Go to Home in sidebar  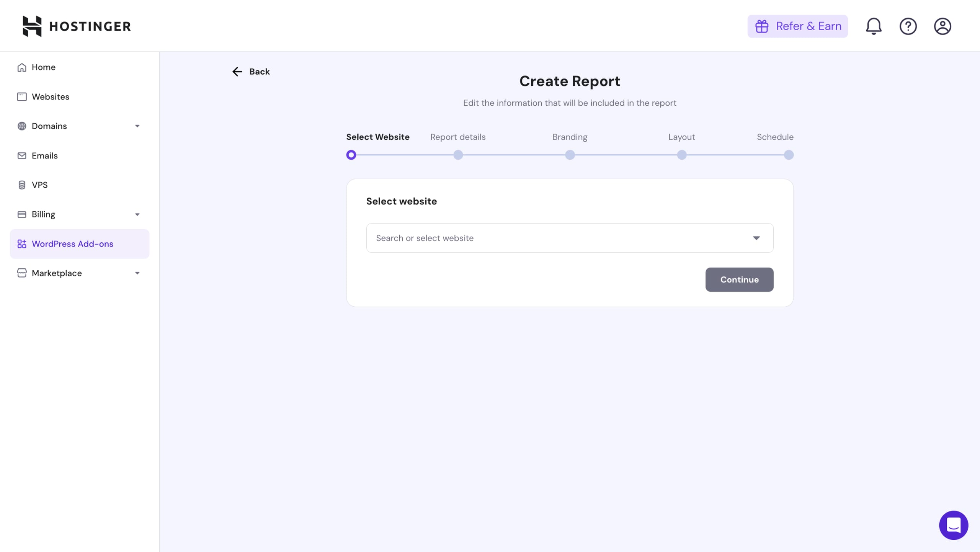[x=43, y=67]
